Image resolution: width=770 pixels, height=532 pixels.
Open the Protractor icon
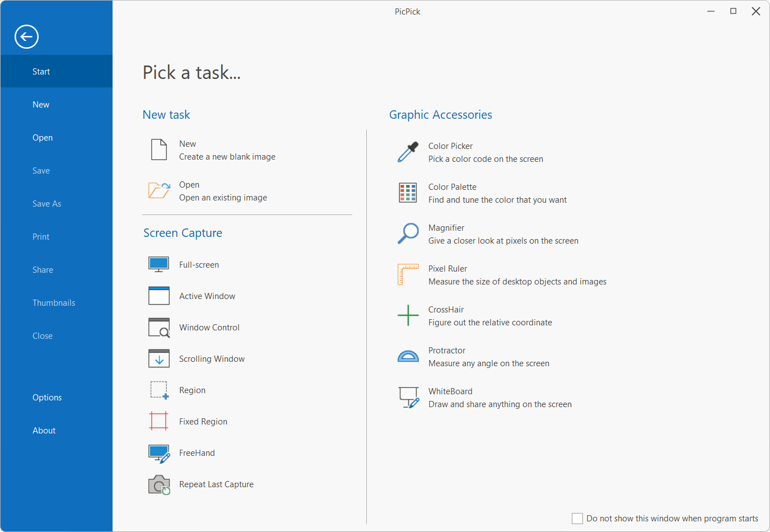click(408, 357)
